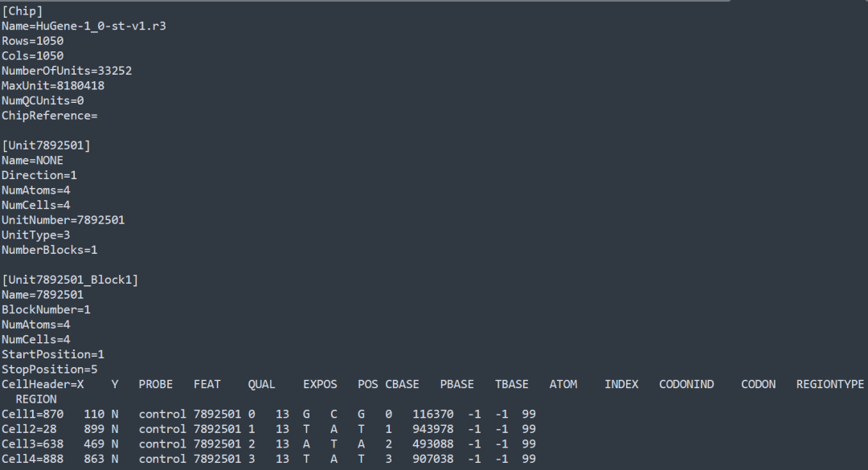This screenshot has height=470, width=868.
Task: Click the value 493088 in Cell3 row
Action: [x=433, y=444]
